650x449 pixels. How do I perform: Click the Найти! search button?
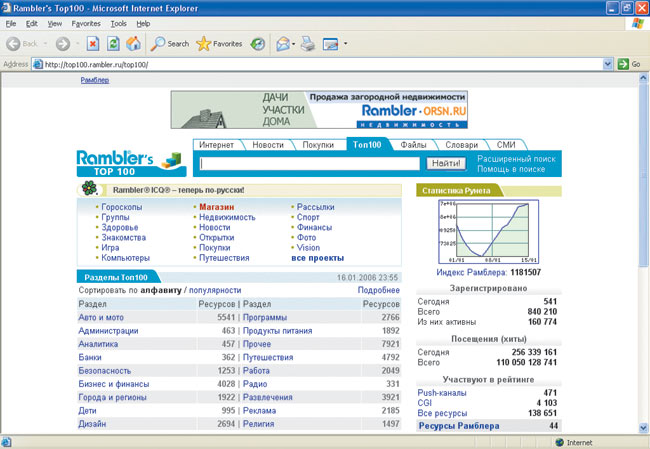click(446, 163)
